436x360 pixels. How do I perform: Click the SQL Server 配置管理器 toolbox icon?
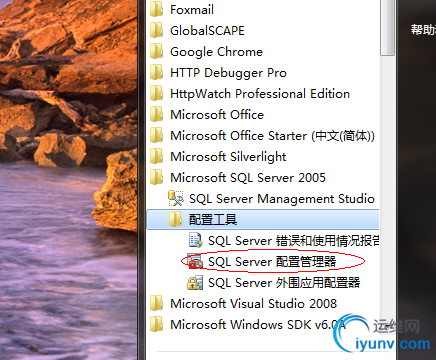(x=195, y=261)
